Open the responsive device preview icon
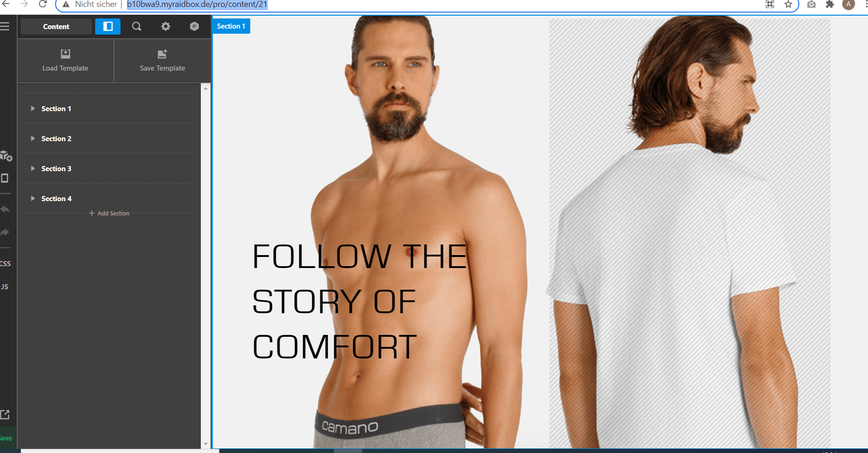Viewport: 868px width, 453px height. pyautogui.click(x=5, y=178)
